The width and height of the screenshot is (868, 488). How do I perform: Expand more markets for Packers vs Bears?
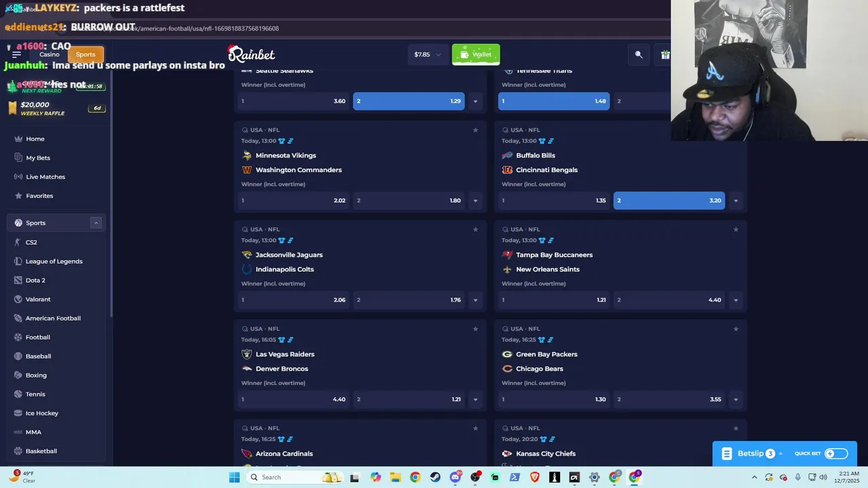[736, 399]
